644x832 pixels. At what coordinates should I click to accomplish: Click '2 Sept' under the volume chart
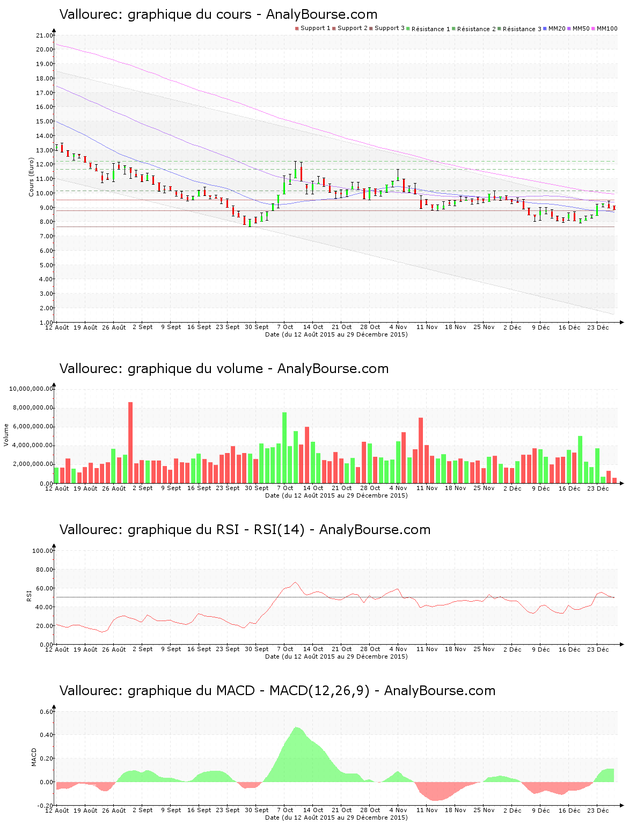(x=142, y=488)
